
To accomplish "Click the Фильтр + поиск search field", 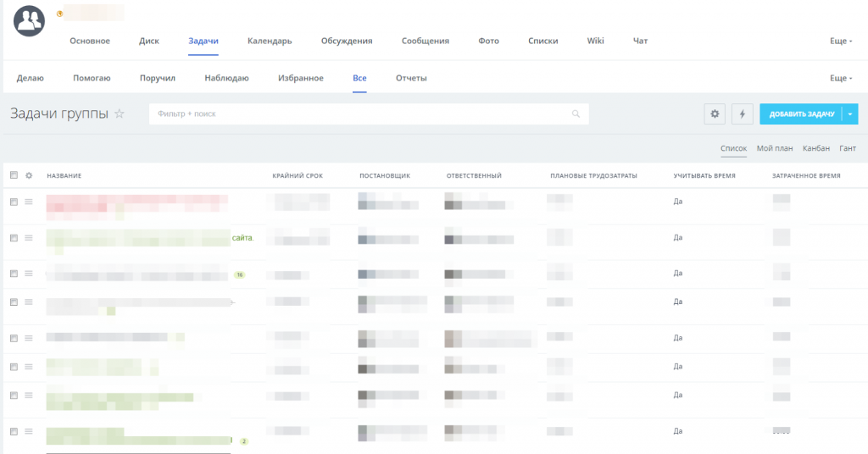I will pyautogui.click(x=369, y=113).
